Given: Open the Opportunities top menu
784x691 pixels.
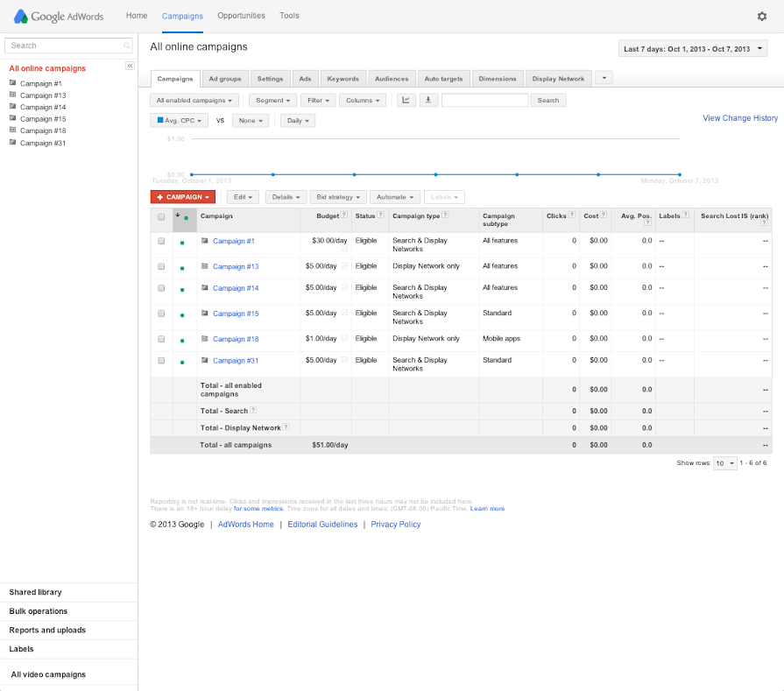Looking at the screenshot, I should coord(241,16).
